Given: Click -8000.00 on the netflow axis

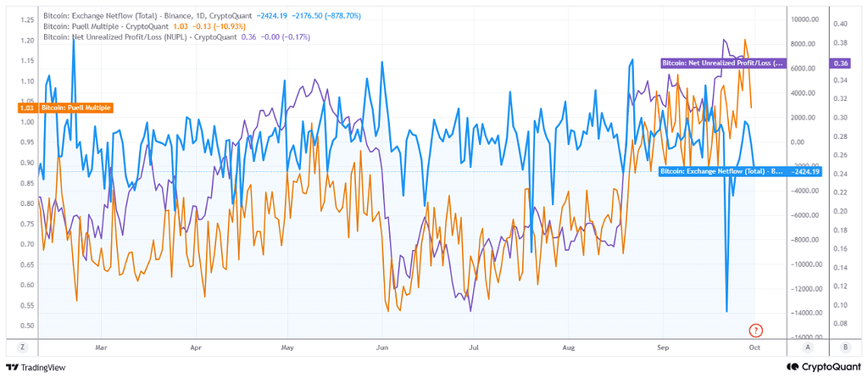Looking at the screenshot, I should 804,240.
